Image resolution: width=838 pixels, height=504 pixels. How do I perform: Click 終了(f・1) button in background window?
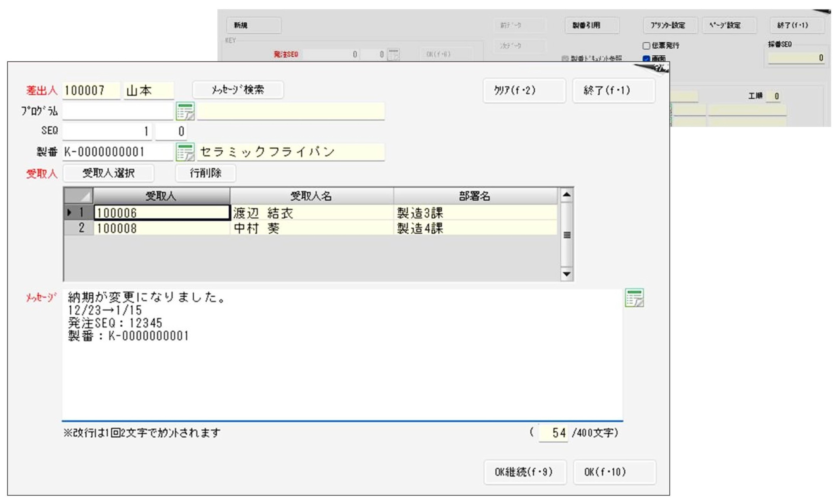[797, 25]
